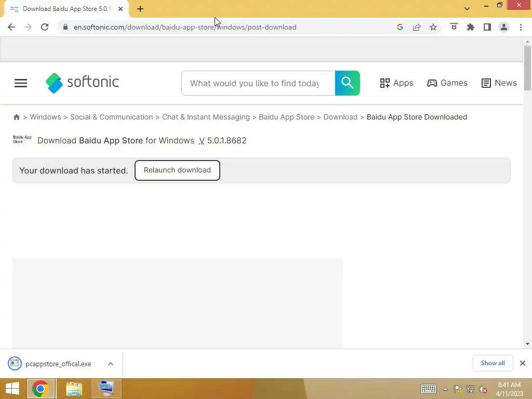
Task: Open the taskbar clock and date
Action: (509, 389)
